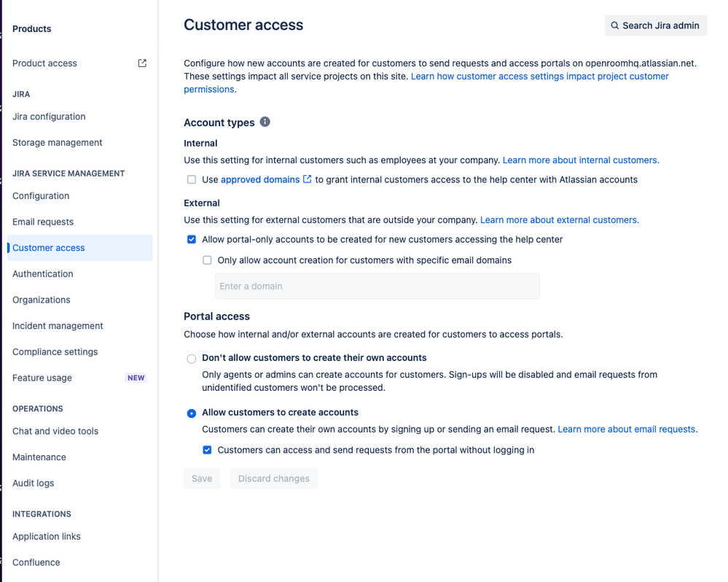This screenshot has height=582, width=728.
Task: Click the Save button
Action: click(202, 478)
